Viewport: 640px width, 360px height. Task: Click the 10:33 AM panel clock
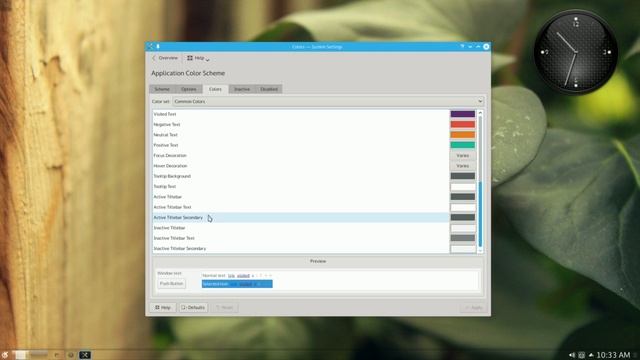coord(613,355)
